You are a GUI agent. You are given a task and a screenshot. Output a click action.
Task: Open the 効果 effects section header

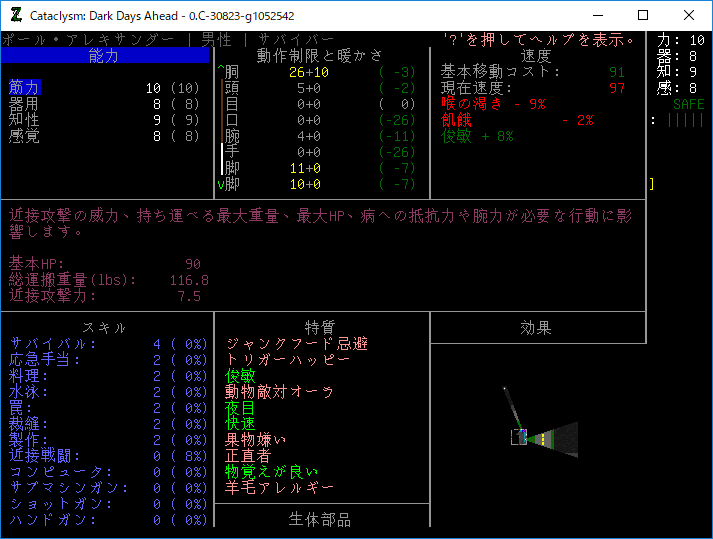[x=536, y=328]
